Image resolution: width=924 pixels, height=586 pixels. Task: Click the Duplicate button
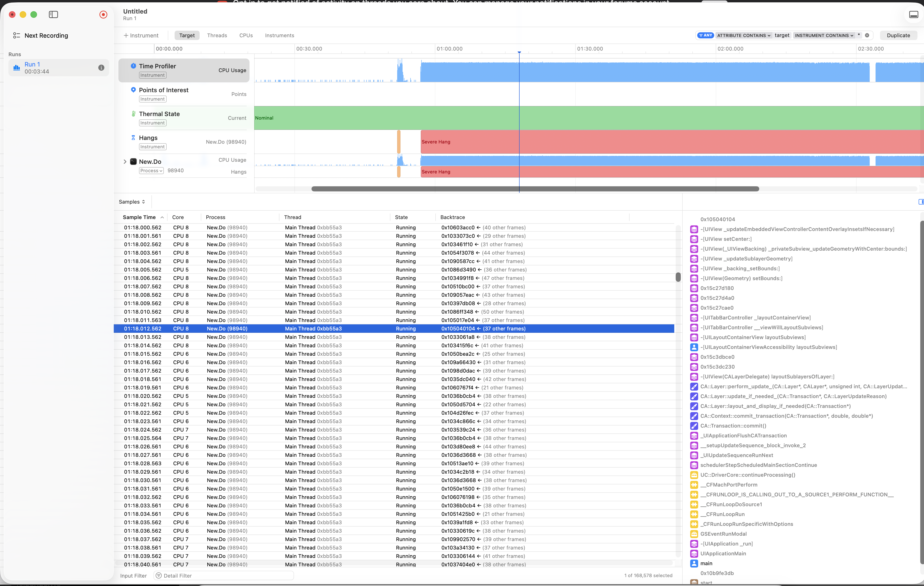[898, 35]
